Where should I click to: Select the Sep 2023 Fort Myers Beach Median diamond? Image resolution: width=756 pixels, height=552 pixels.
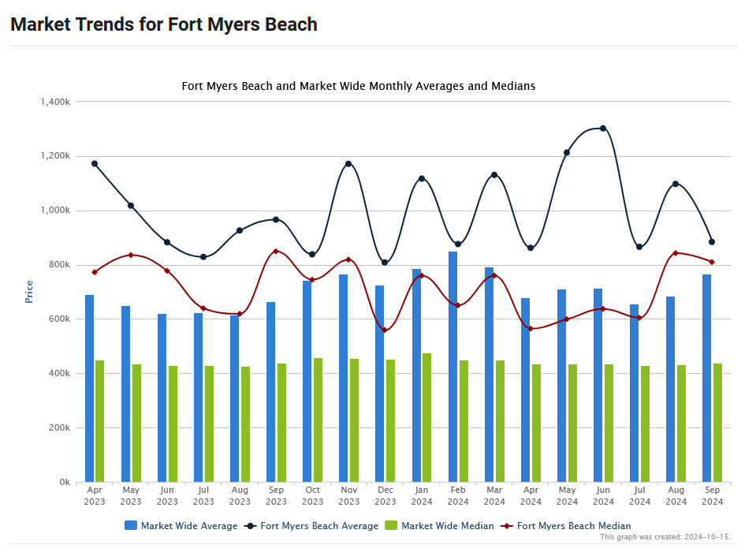276,252
